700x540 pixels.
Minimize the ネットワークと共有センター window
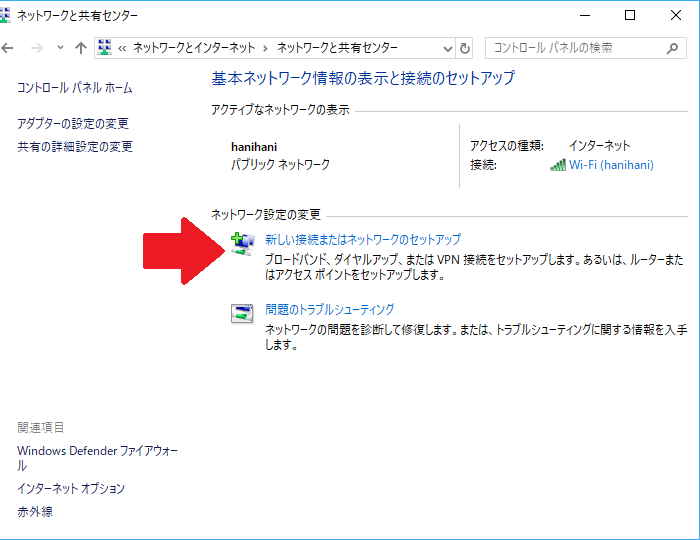[x=585, y=15]
